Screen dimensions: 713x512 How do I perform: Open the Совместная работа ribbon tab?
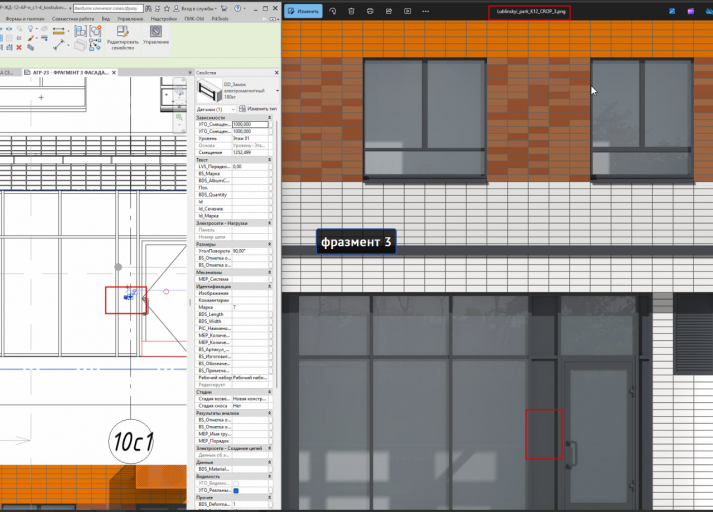(73, 19)
